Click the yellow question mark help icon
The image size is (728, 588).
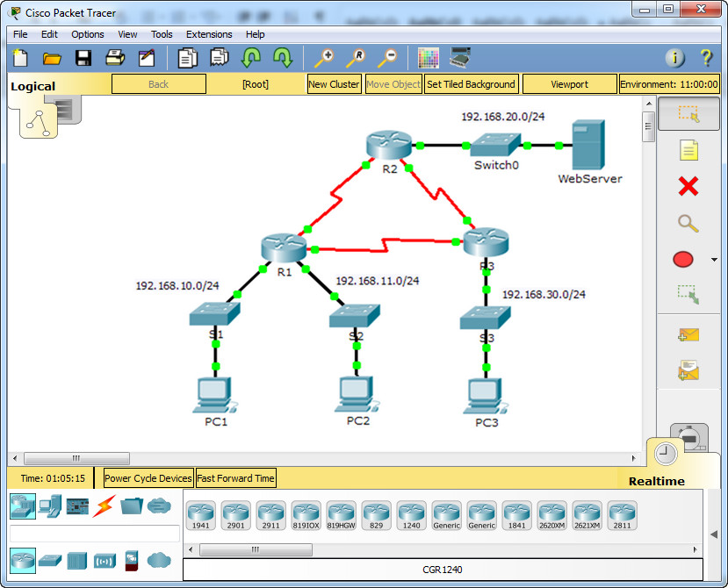706,58
